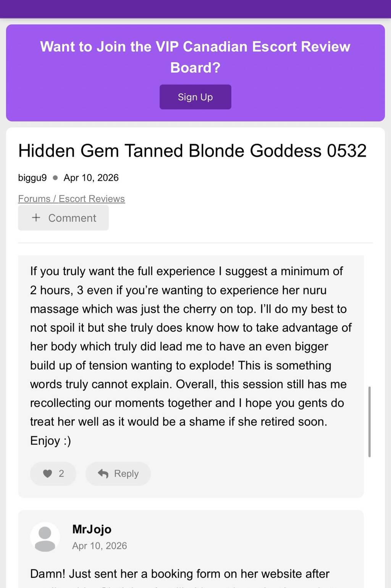Click the like count number 2
391x588 pixels.
(61, 474)
